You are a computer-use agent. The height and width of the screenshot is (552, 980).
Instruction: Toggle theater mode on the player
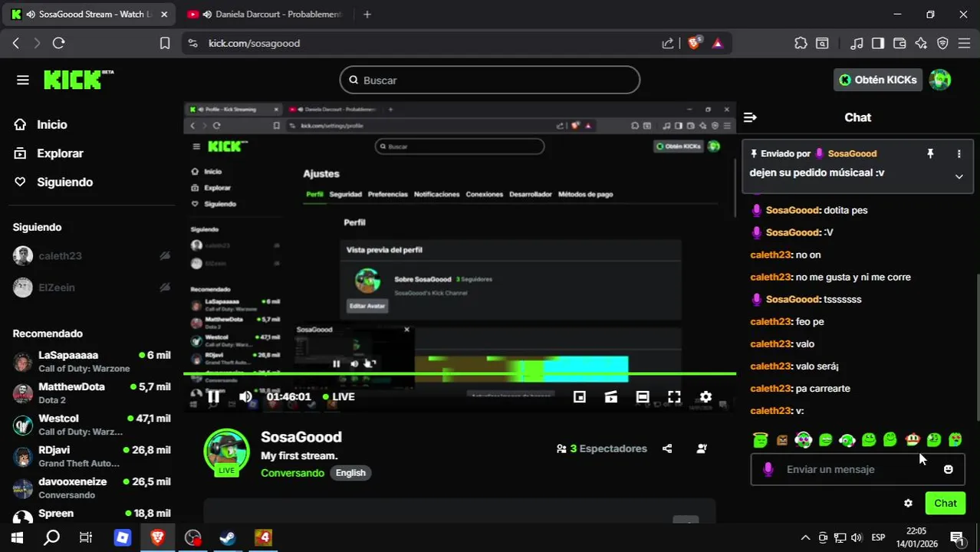[x=643, y=396]
